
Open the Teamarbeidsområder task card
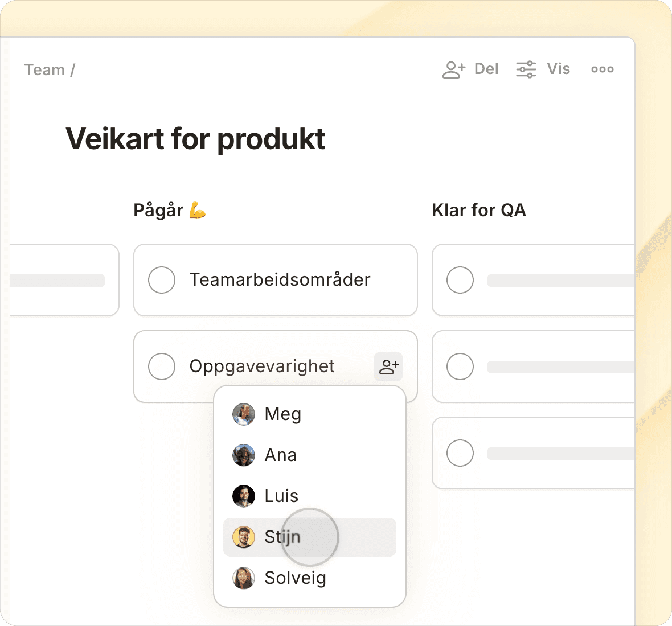pyautogui.click(x=280, y=280)
